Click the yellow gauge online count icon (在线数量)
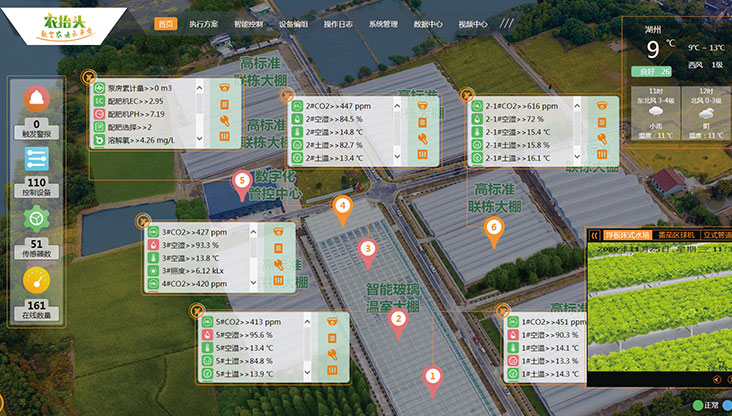Screen dimensions: 732x416 click(x=36, y=279)
